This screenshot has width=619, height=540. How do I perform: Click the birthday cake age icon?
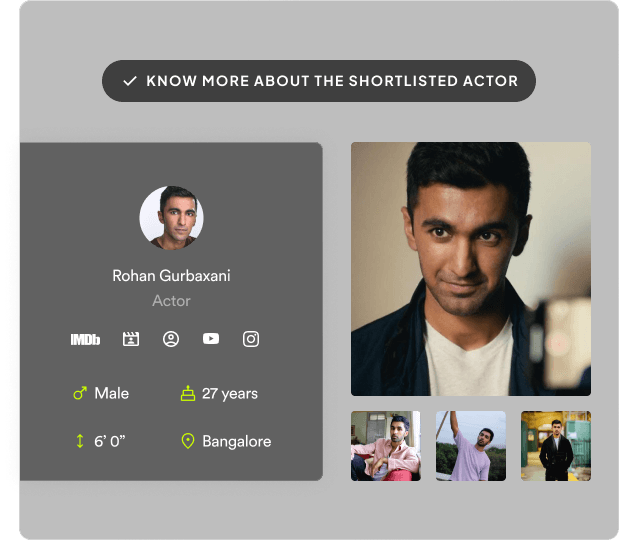[x=187, y=394]
